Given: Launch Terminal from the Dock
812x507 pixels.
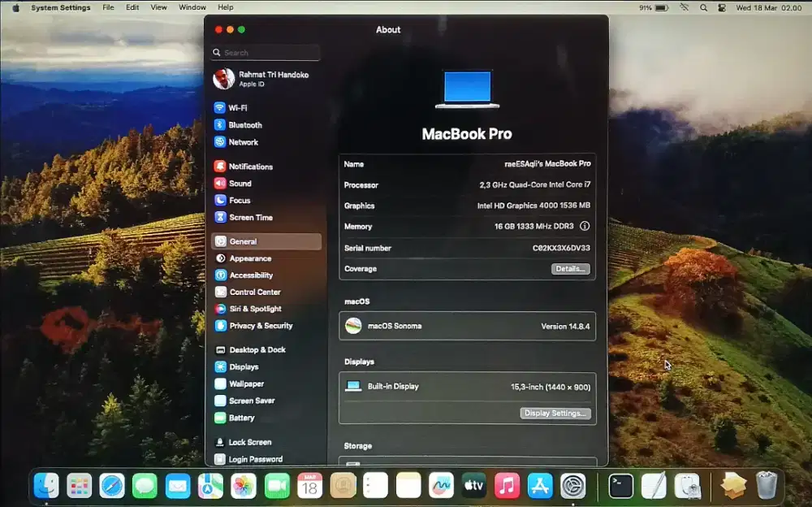Looking at the screenshot, I should 620,486.
